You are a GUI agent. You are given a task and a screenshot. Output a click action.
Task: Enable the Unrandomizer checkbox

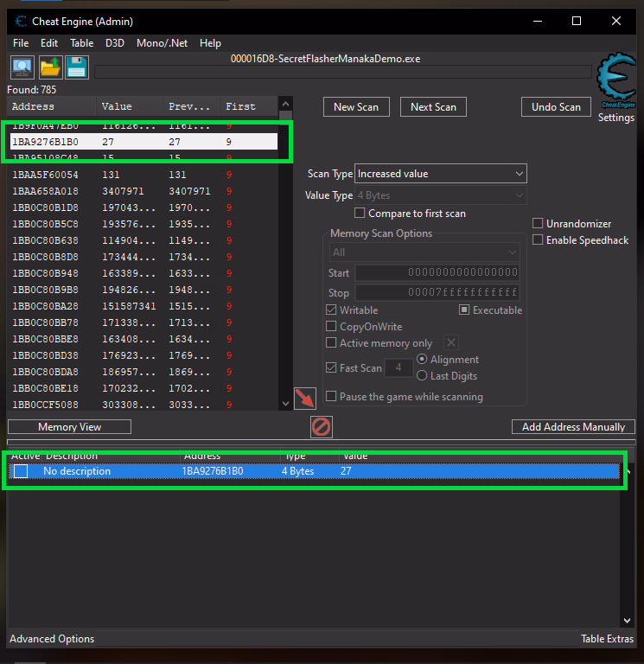[538, 223]
